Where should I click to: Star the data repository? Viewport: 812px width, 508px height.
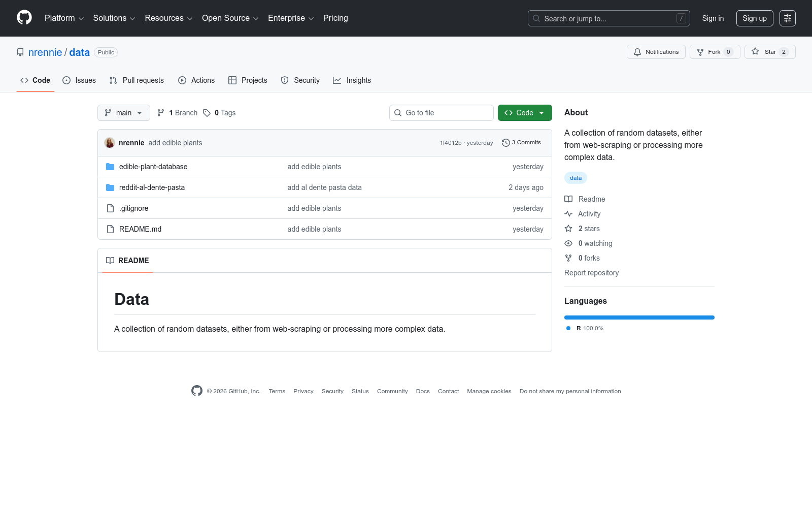point(770,52)
